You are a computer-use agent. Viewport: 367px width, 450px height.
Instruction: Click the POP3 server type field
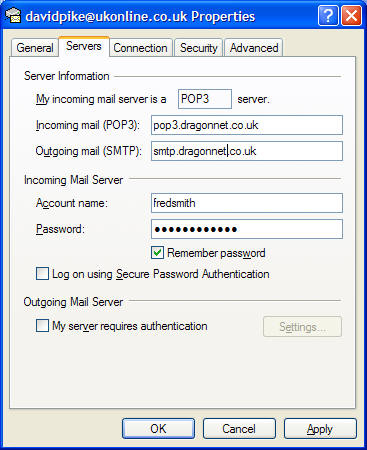pos(205,99)
